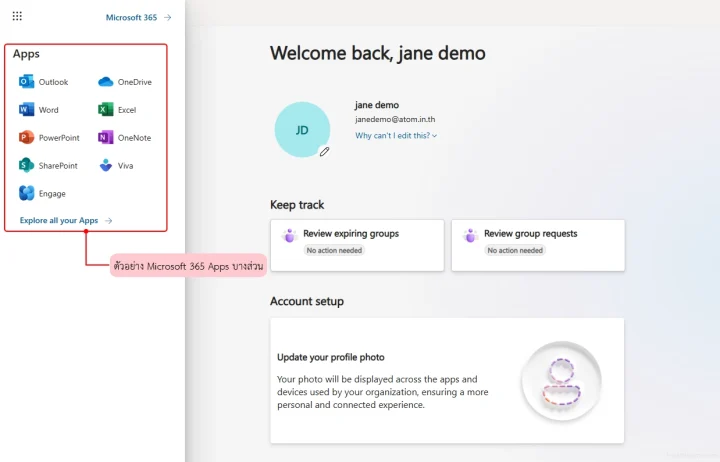Viewport: 720px width, 462px height.
Task: Launch the OneNote app icon
Action: tap(106, 137)
